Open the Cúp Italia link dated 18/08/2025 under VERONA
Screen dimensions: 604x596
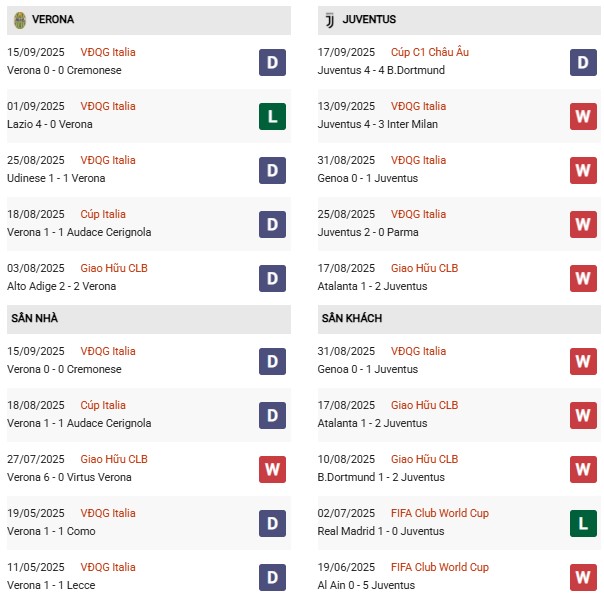click(x=103, y=214)
